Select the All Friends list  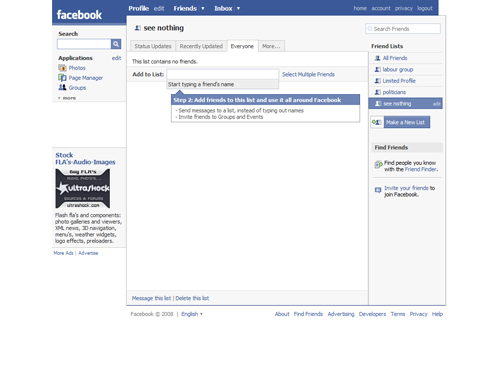tap(395, 58)
